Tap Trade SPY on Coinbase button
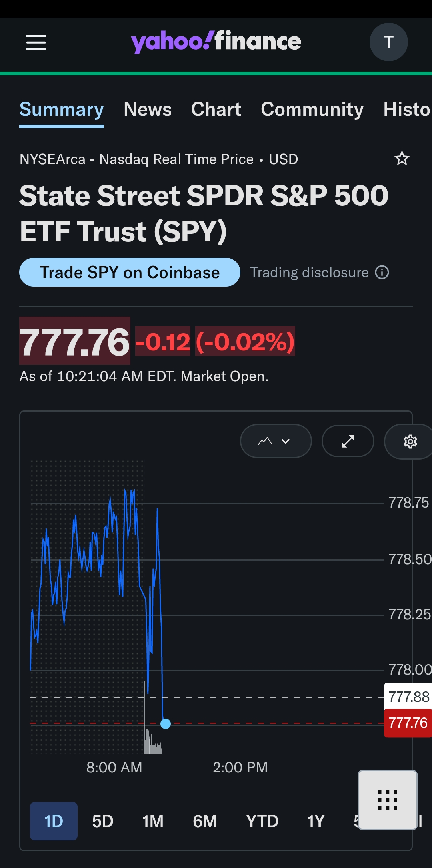Image resolution: width=432 pixels, height=868 pixels. [x=130, y=272]
